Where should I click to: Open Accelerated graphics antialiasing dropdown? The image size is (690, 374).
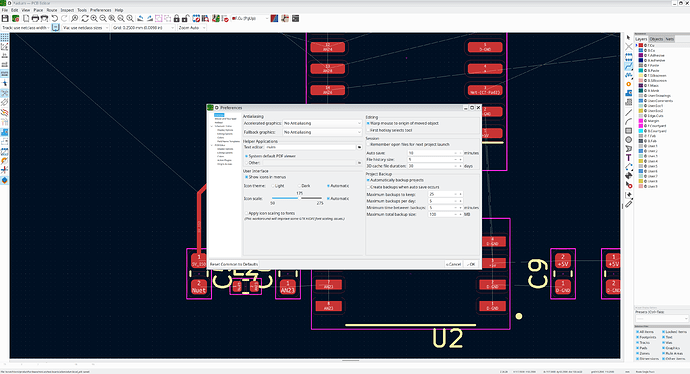[x=322, y=123]
